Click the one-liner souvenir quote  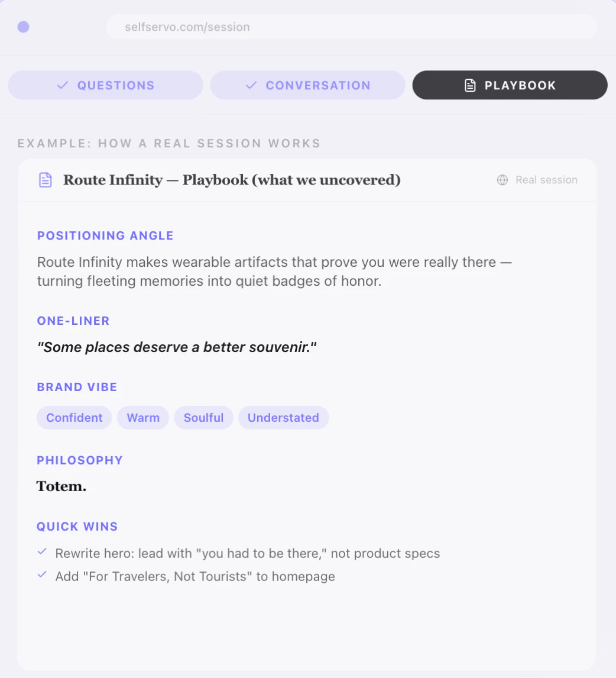click(177, 347)
